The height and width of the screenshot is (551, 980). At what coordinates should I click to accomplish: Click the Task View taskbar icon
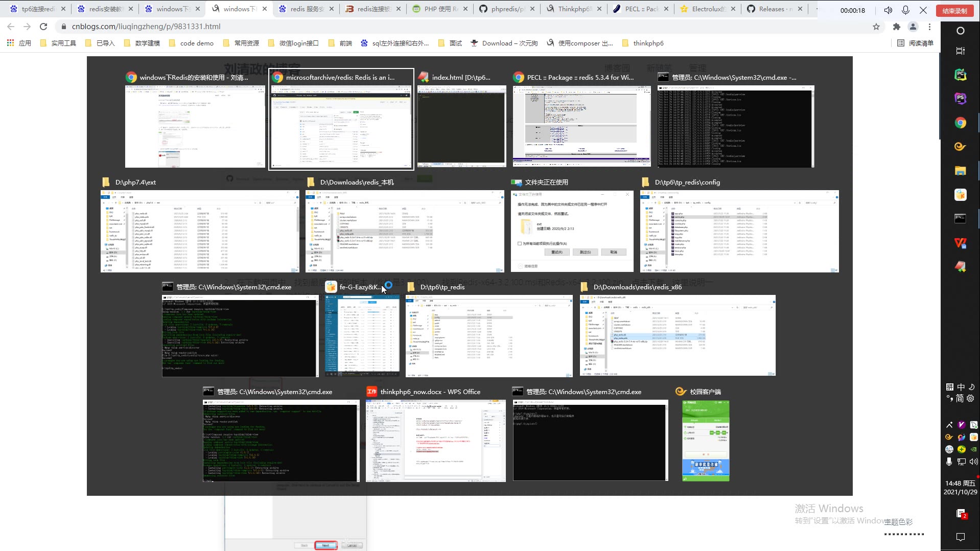[x=961, y=51]
